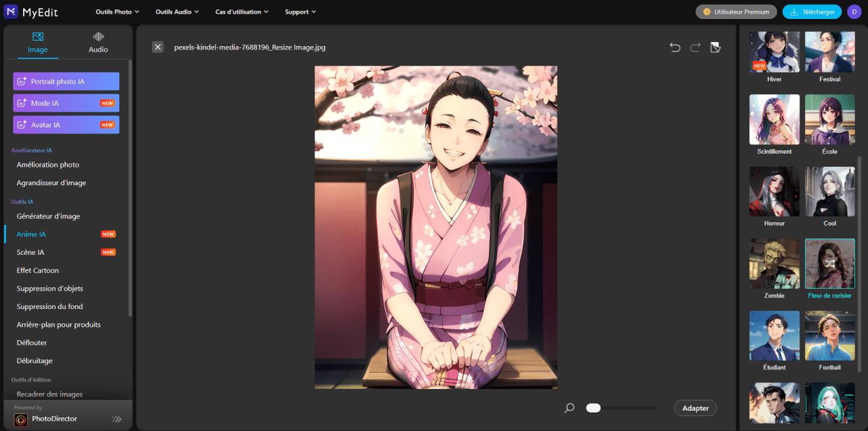This screenshot has width=868, height=431.
Task: Open the user profile avatar at top right
Action: pyautogui.click(x=854, y=12)
